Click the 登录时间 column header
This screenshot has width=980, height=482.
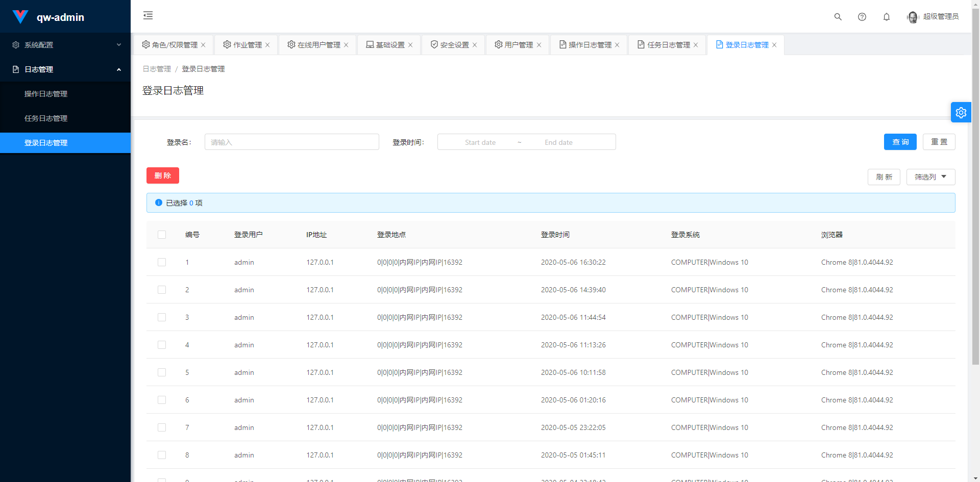[555, 235]
